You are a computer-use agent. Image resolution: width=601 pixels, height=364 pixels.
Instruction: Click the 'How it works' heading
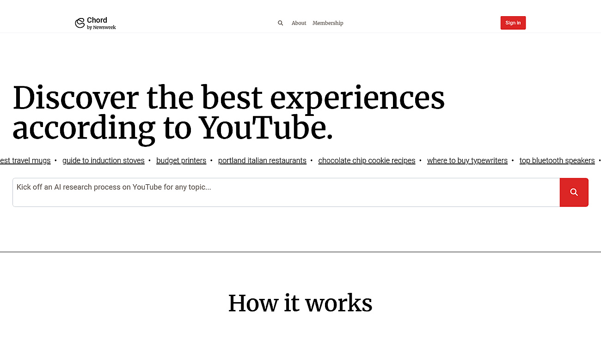click(300, 303)
